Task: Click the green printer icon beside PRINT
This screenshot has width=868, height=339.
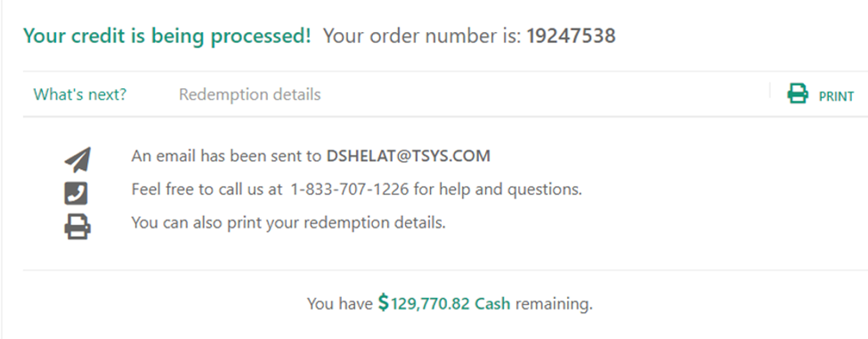Action: point(798,93)
